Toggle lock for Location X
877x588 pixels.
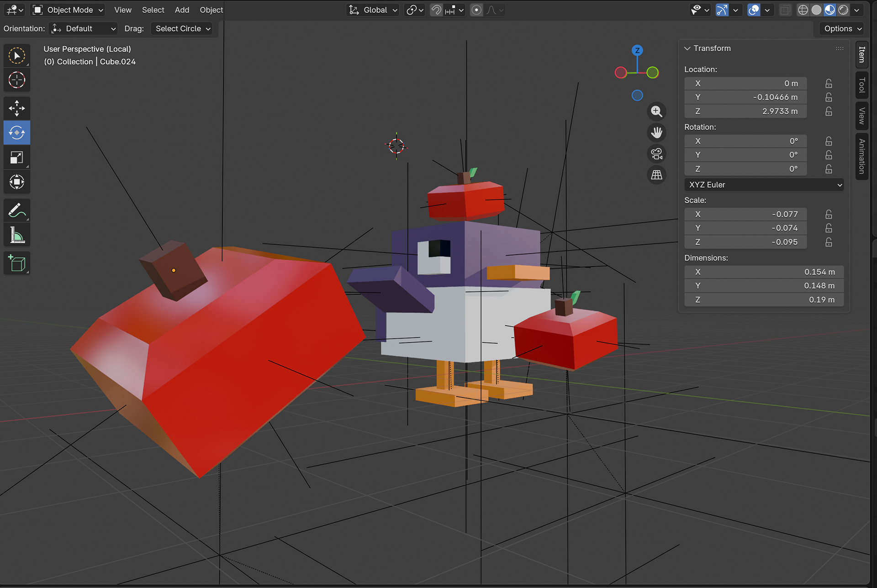(829, 84)
